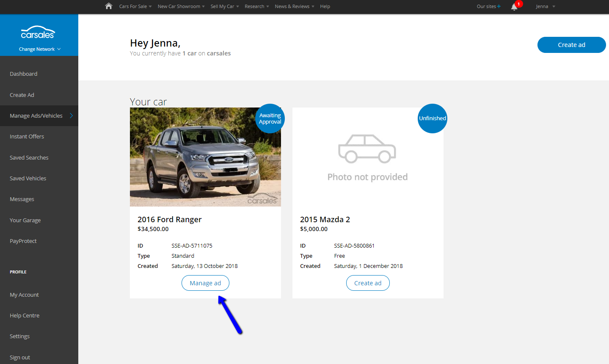Screen dimensions: 609x364
Task: Open Instant Offers in the sidebar
Action: point(27,136)
